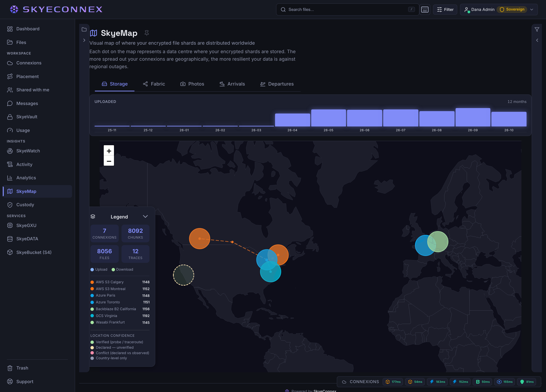Open the Arrivals tab

tap(232, 84)
